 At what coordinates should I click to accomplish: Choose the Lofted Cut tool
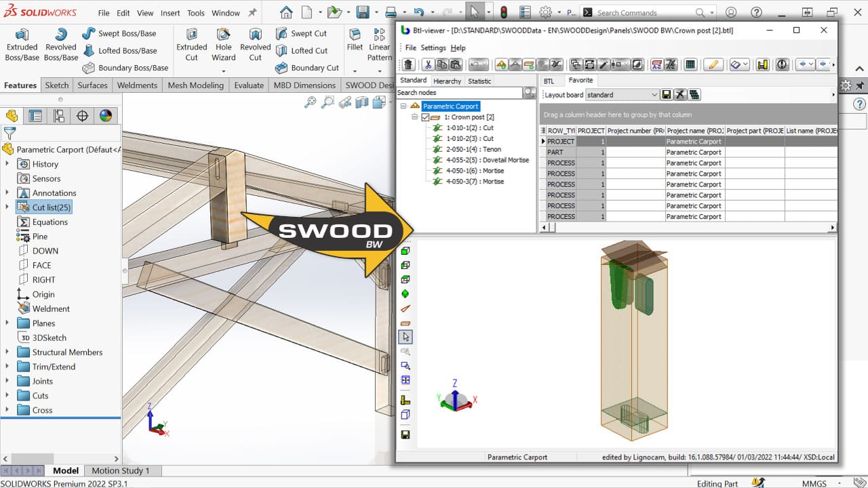click(302, 51)
